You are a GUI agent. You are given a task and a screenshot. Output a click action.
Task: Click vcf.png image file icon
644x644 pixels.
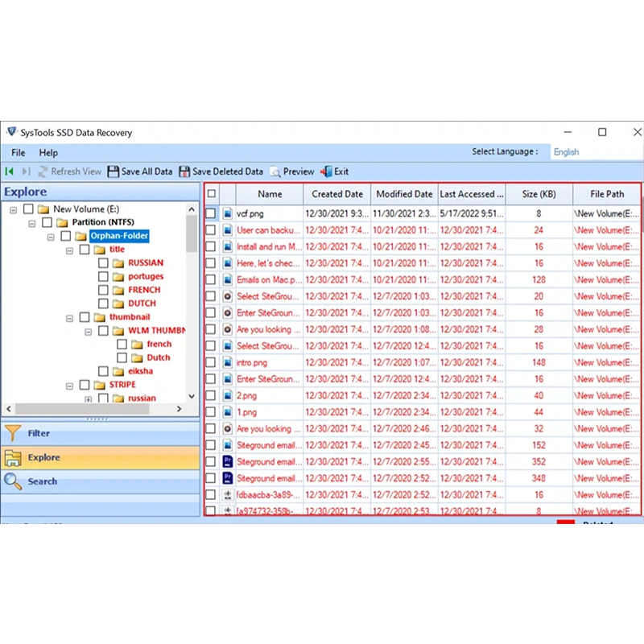coord(228,213)
